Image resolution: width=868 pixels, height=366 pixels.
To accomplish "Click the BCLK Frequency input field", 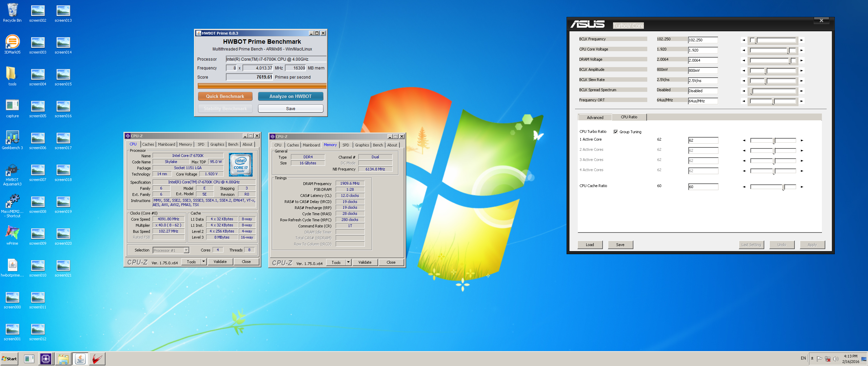I will pyautogui.click(x=703, y=40).
